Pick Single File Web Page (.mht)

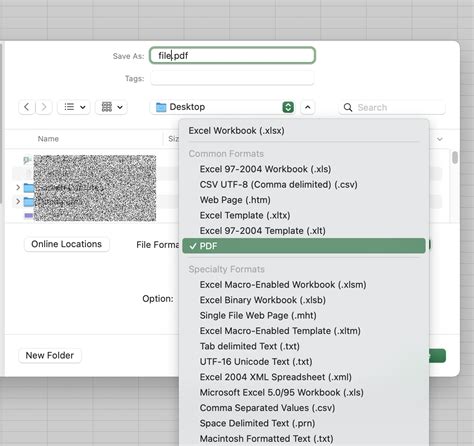(304, 315)
